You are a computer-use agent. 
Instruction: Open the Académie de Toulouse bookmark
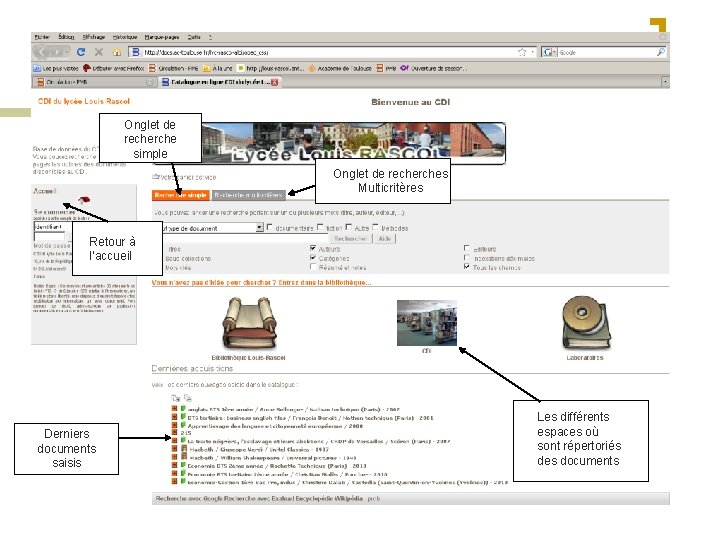(340, 68)
